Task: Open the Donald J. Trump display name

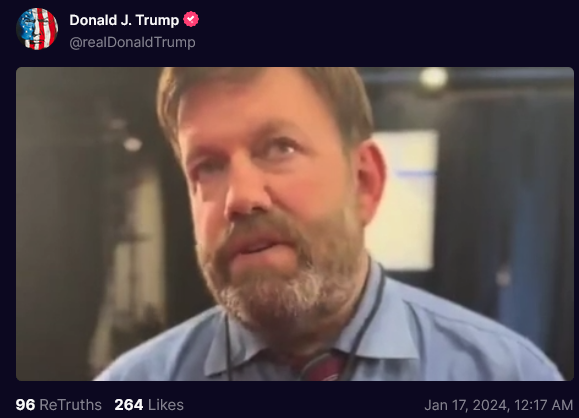Action: (124, 20)
